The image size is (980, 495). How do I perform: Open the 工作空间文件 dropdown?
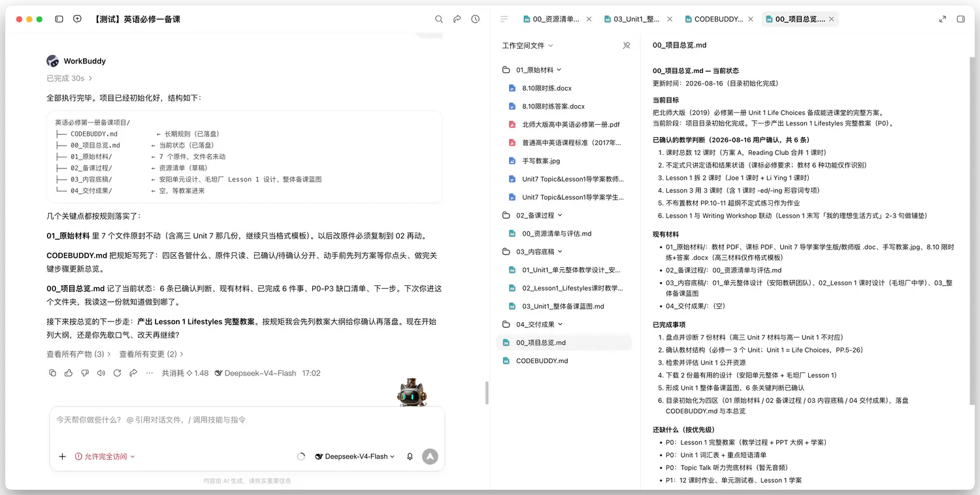pos(528,46)
